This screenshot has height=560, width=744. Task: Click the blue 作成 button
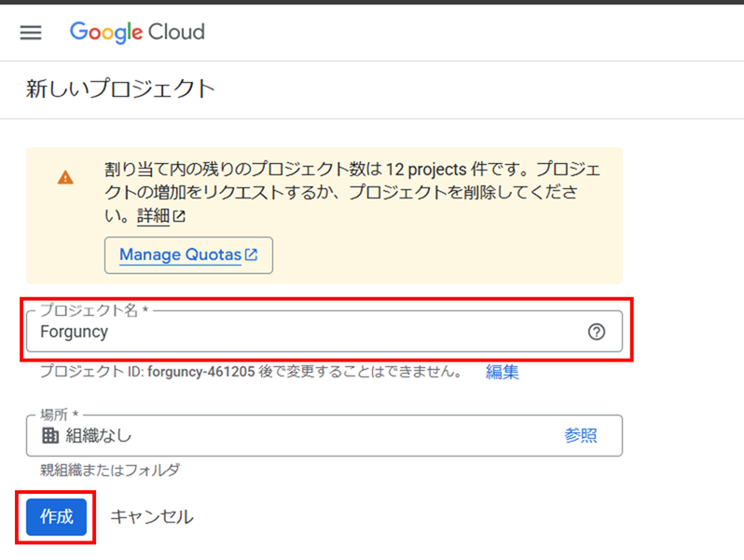(57, 517)
